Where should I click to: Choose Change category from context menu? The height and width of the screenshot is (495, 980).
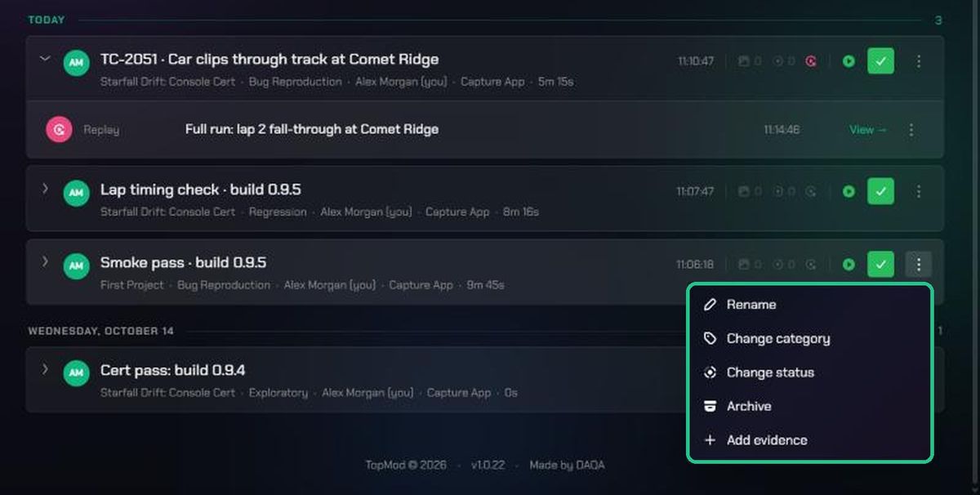click(809, 338)
